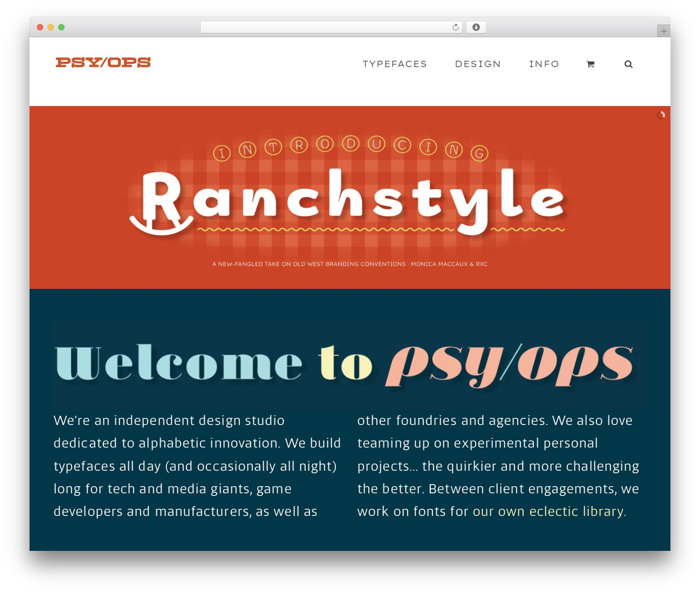Screen dimensions: 700x593
Task: Click the pink psy/ops script lettering
Action: pos(511,363)
